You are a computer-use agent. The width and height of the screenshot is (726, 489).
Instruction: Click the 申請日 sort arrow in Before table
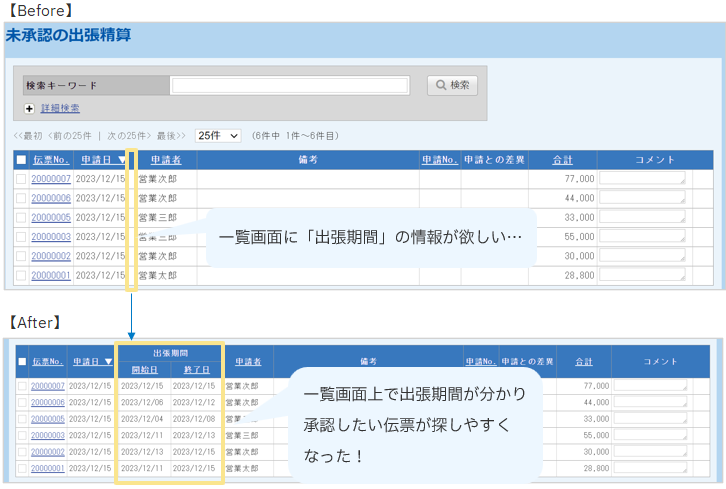click(x=122, y=160)
